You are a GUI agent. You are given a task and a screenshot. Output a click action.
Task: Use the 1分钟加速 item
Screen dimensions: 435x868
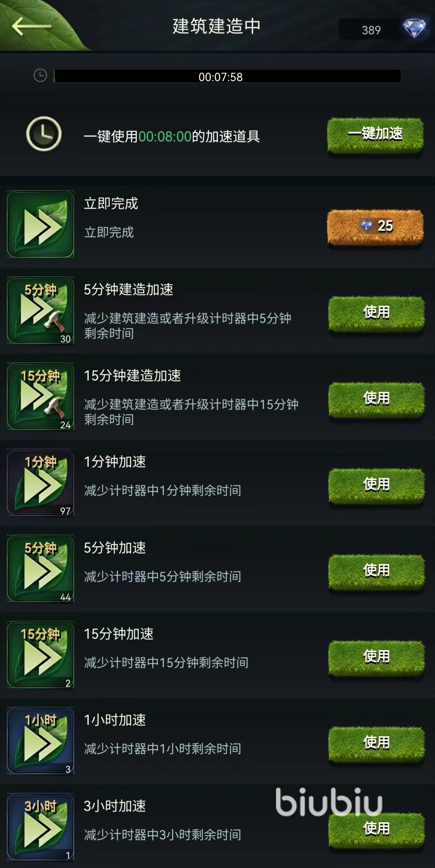coord(376,486)
